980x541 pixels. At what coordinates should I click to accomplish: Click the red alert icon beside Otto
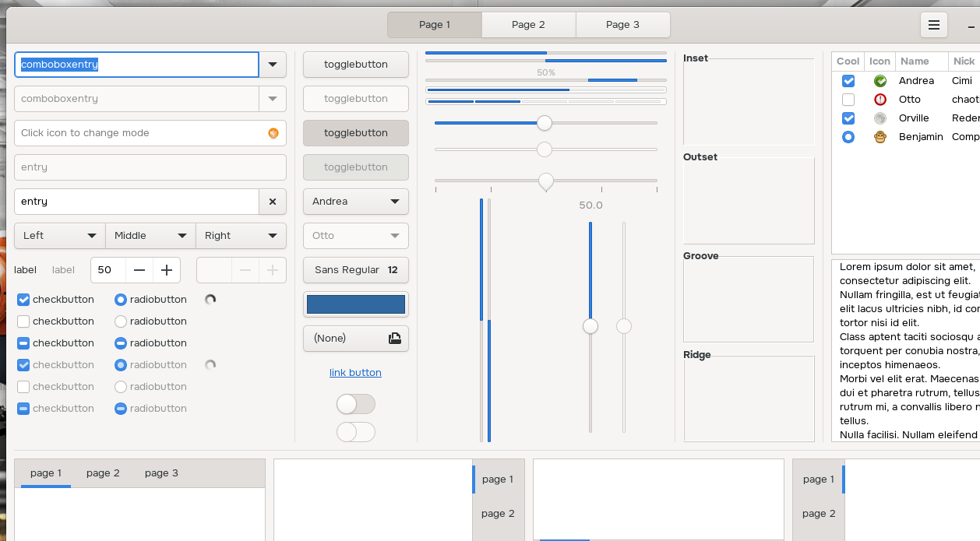[880, 100]
